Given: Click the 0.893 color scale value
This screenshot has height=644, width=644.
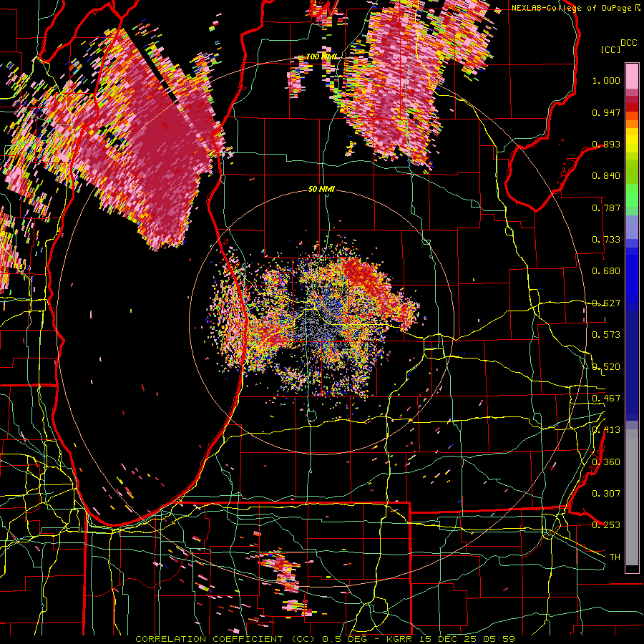Looking at the screenshot, I should pos(606,144).
